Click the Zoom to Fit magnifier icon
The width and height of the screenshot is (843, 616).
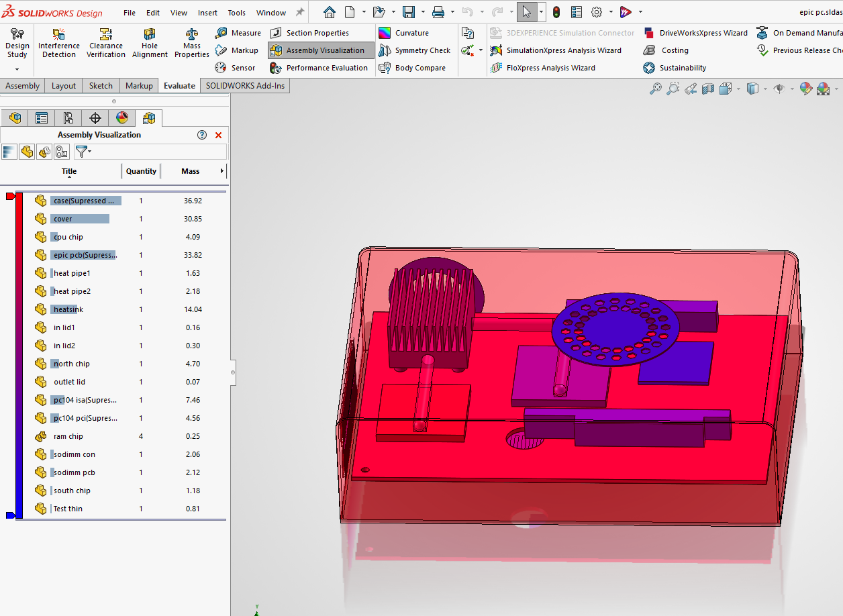[x=656, y=89]
